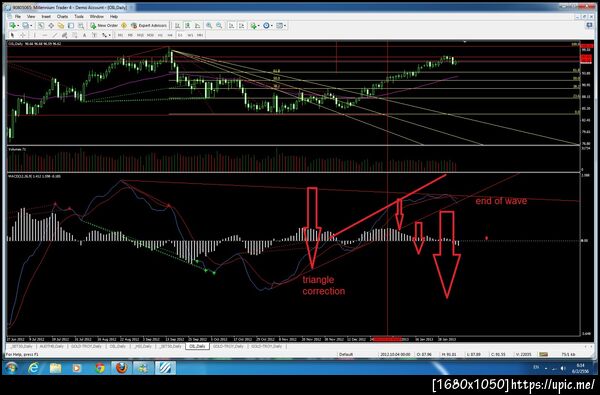Expand the Periods dropdown arrow
The width and height of the screenshot is (600, 395).
tap(272, 26)
